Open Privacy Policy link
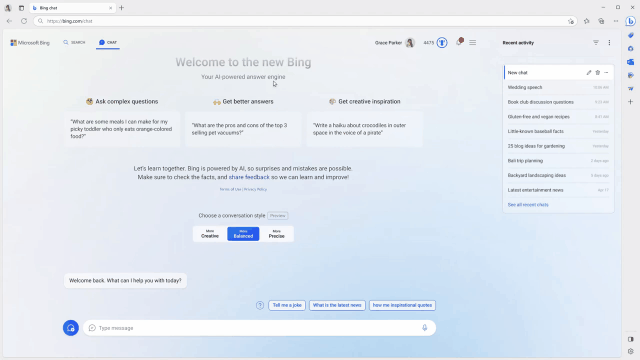Screen dimensions: 640x360 coord(256,189)
